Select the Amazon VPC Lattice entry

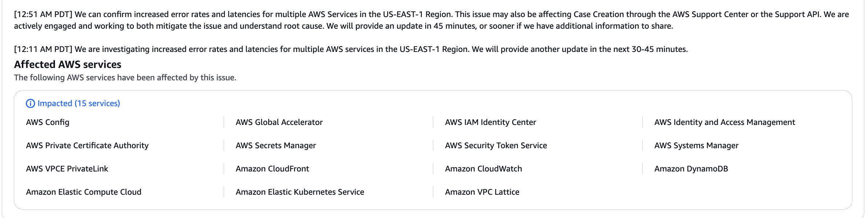pyautogui.click(x=482, y=192)
